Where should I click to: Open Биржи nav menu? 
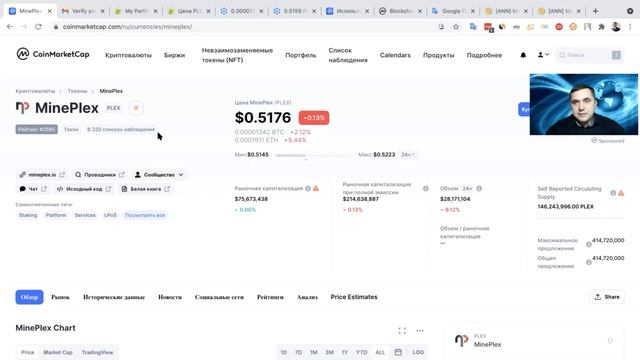point(174,55)
